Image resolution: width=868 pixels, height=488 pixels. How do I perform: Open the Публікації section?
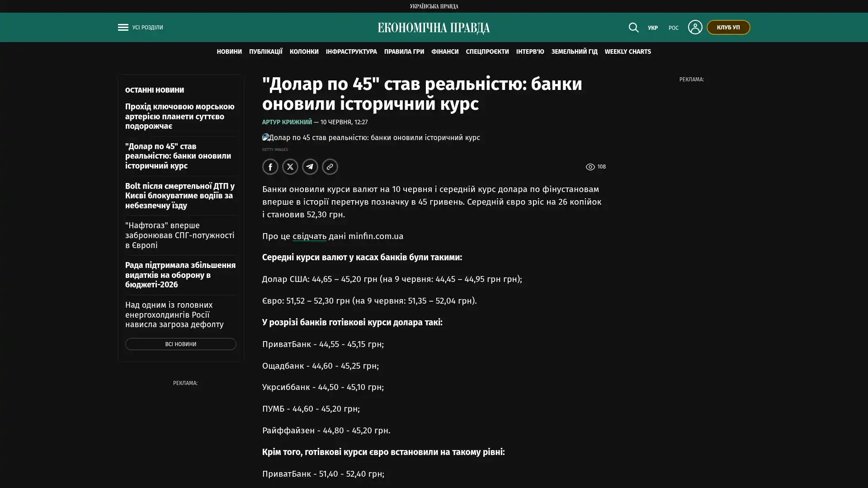pyautogui.click(x=265, y=52)
